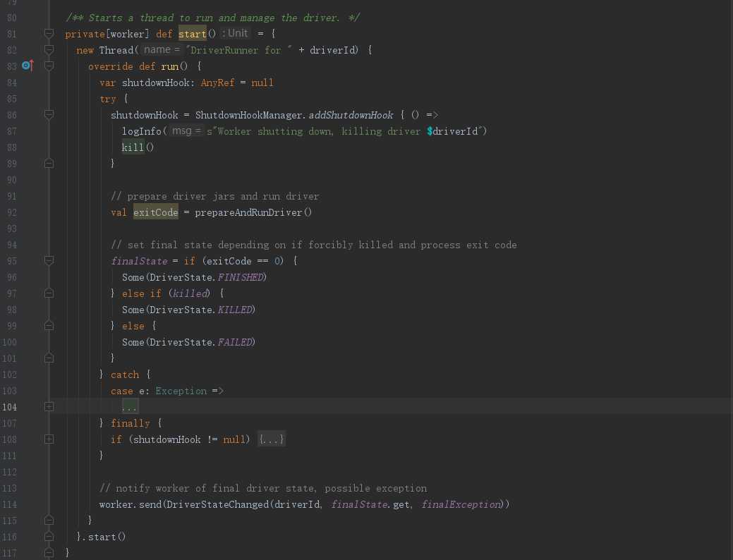Viewport: 733px width, 560px height.
Task: Expand the folded catch body at line 104
Action: pyautogui.click(x=49, y=407)
